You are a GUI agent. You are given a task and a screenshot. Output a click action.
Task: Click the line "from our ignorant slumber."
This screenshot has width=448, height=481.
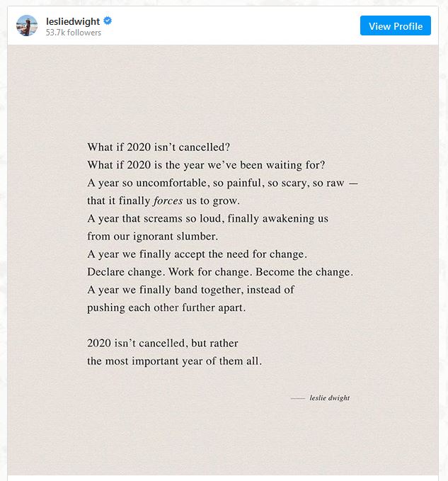[153, 237]
